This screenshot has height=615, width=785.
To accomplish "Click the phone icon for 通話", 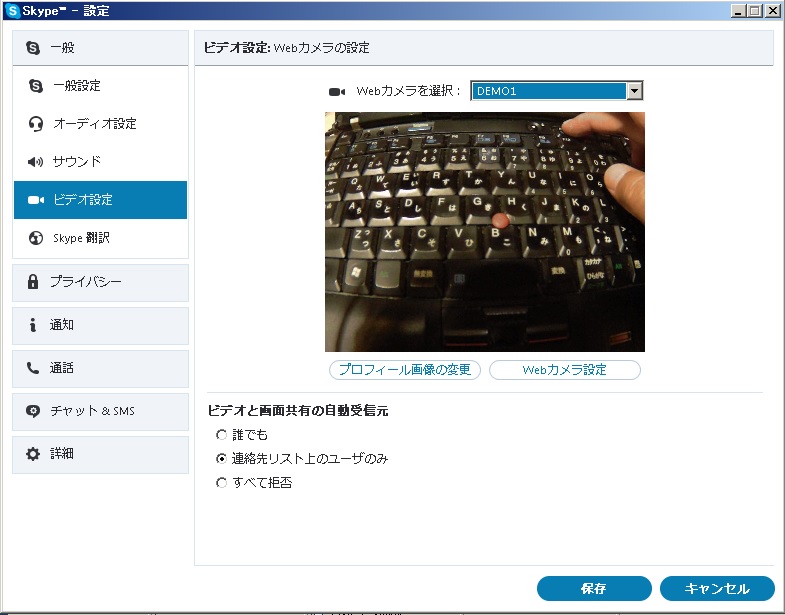I will click(33, 368).
